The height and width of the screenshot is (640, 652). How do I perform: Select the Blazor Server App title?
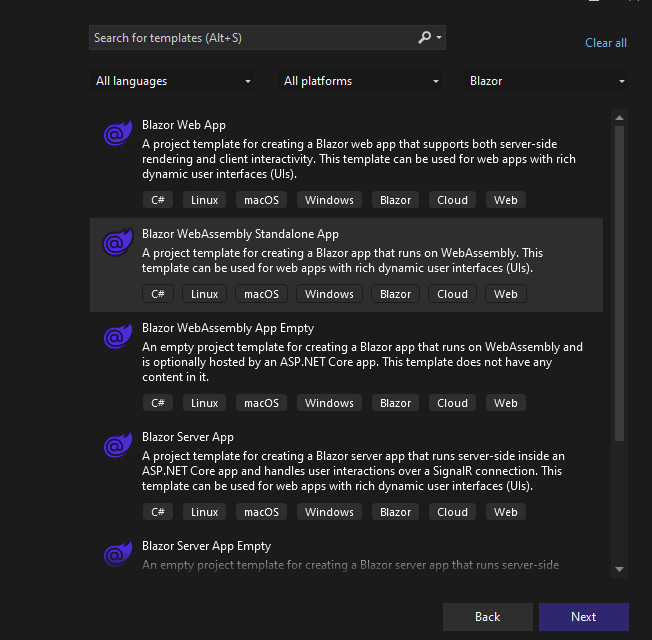click(x=188, y=437)
